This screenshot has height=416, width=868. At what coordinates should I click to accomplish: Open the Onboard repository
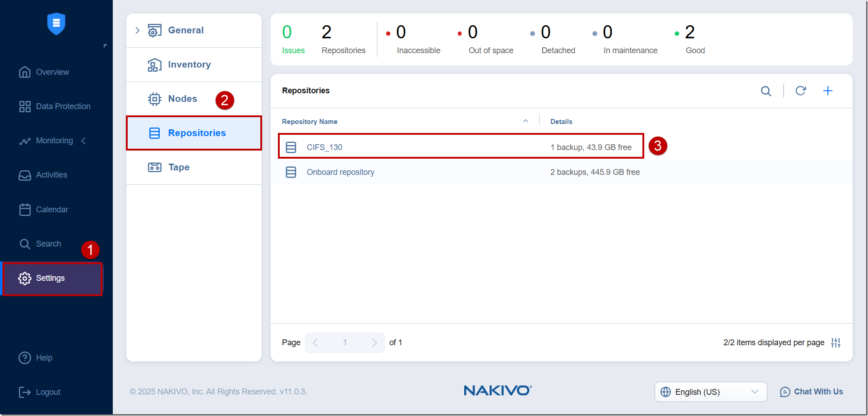341,172
